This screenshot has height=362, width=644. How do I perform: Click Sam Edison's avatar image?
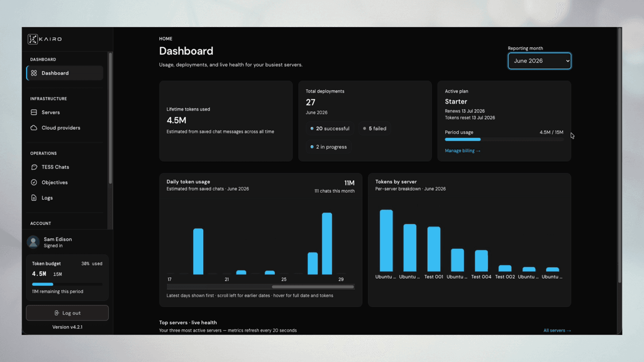point(33,242)
